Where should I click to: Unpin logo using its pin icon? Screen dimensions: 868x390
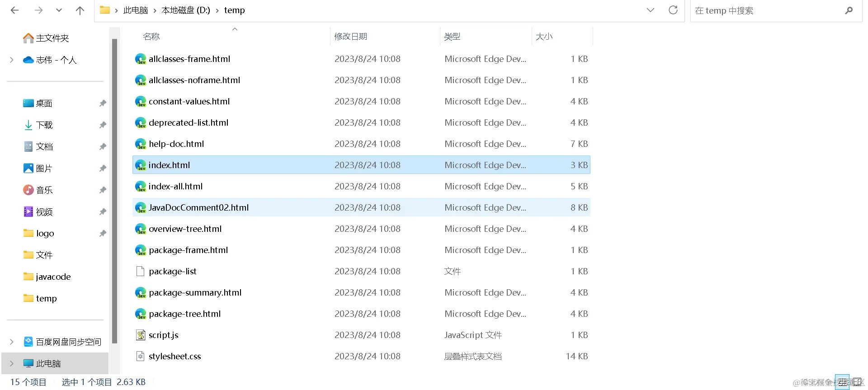[x=103, y=234]
